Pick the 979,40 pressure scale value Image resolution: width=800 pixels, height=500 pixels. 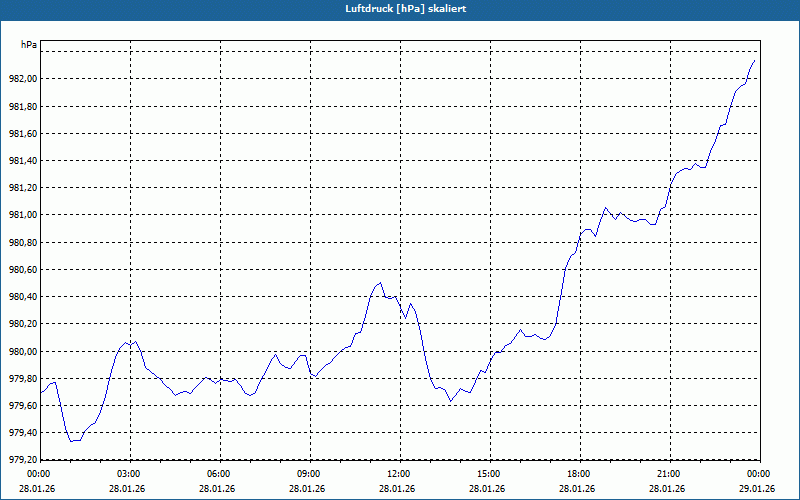pyautogui.click(x=23, y=433)
